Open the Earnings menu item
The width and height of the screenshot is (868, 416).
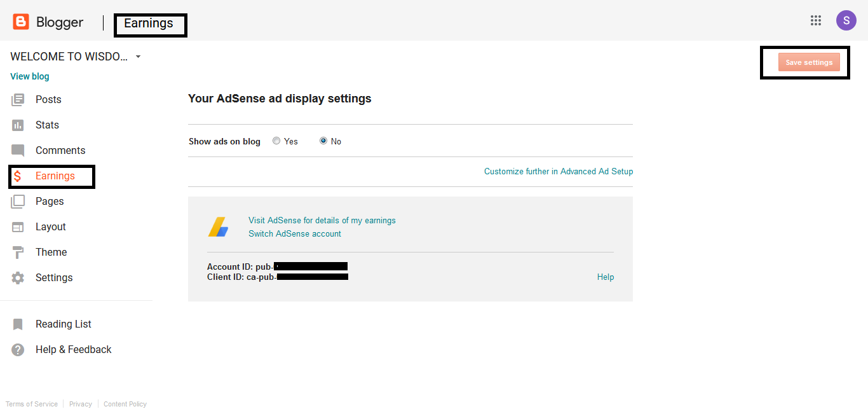(x=55, y=176)
